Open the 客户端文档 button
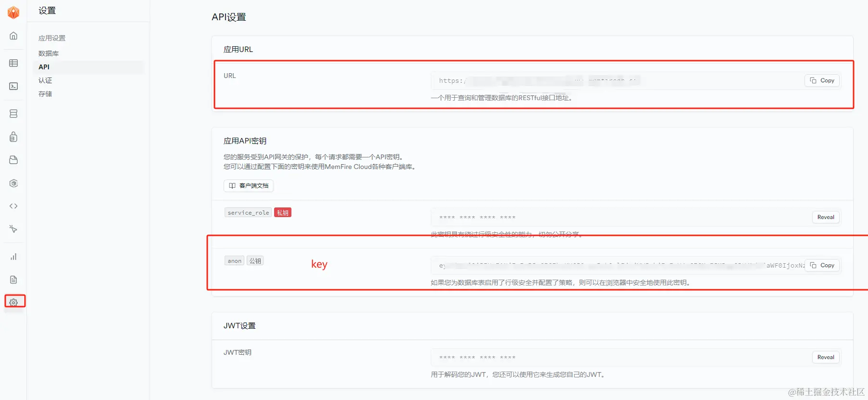868x400 pixels. click(249, 186)
